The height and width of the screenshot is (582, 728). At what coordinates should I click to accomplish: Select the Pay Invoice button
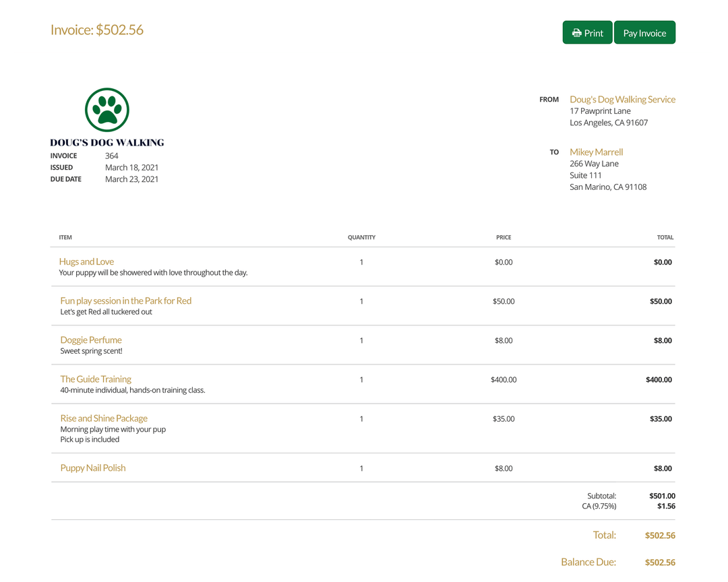pyautogui.click(x=644, y=32)
